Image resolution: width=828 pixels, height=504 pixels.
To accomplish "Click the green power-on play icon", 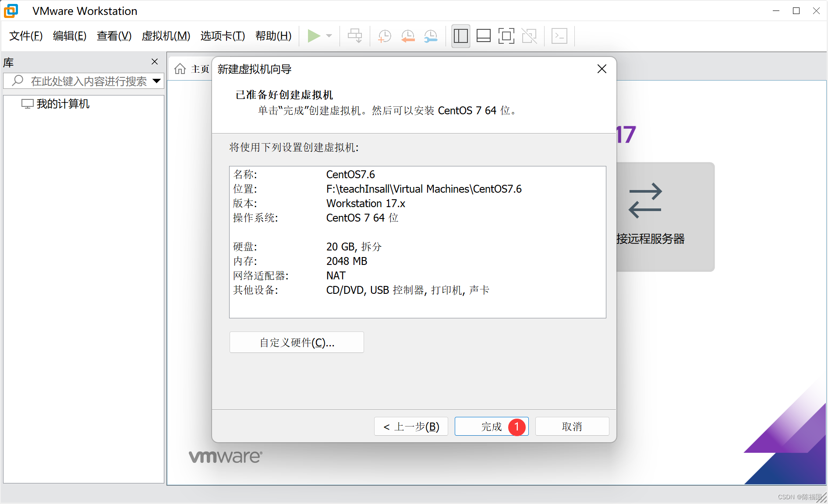I will pyautogui.click(x=314, y=36).
